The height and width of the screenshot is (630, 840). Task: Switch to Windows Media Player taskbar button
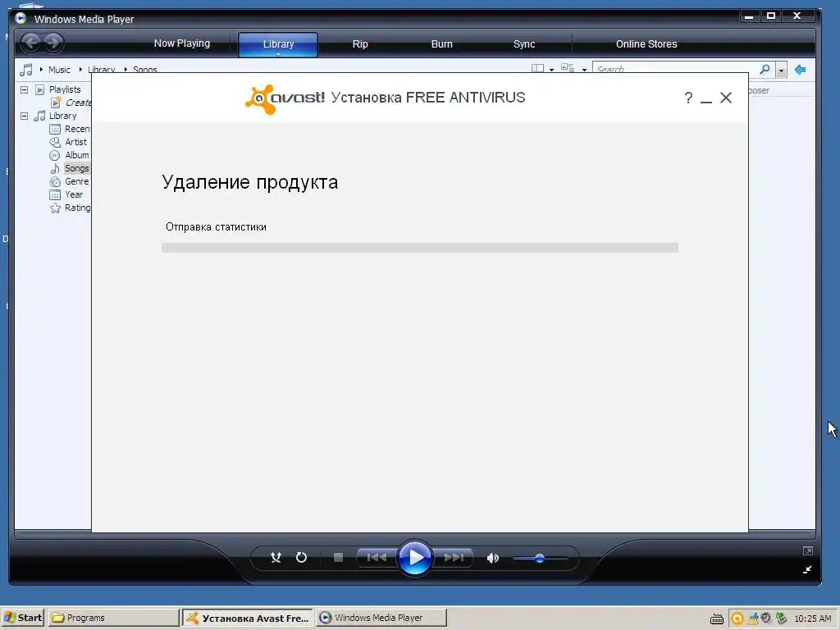381,618
